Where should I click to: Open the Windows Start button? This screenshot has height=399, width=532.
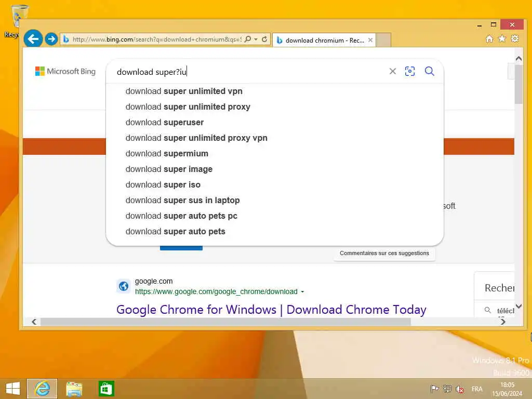click(13, 389)
